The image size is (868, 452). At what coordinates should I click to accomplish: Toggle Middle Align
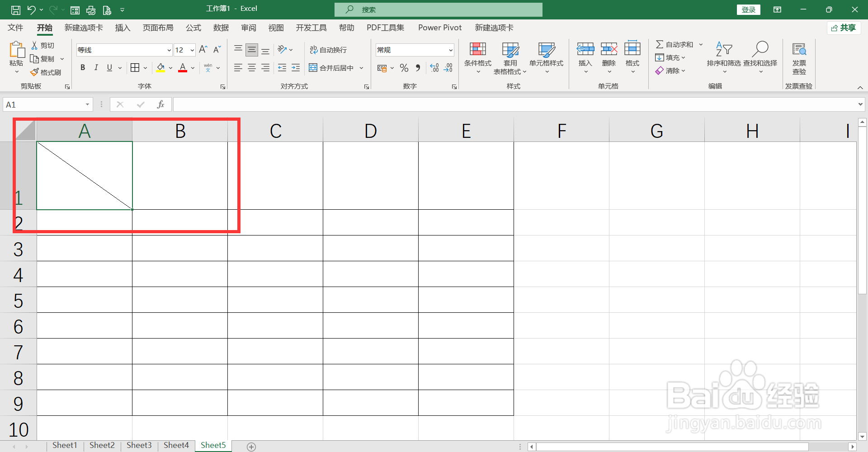(x=252, y=50)
